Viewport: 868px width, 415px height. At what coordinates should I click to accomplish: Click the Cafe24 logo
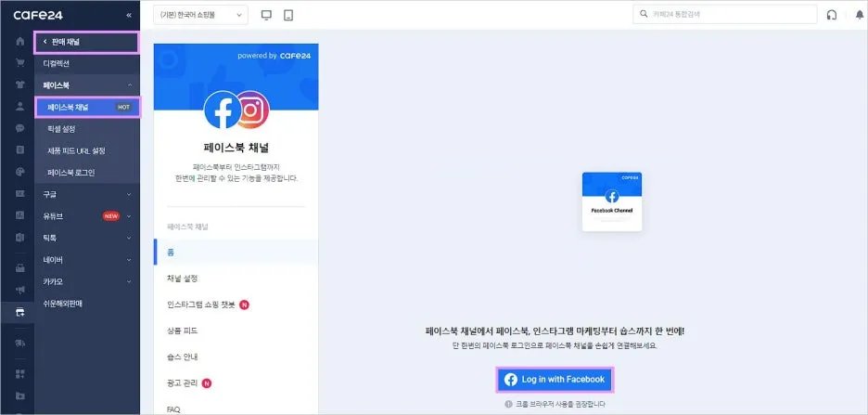point(38,15)
